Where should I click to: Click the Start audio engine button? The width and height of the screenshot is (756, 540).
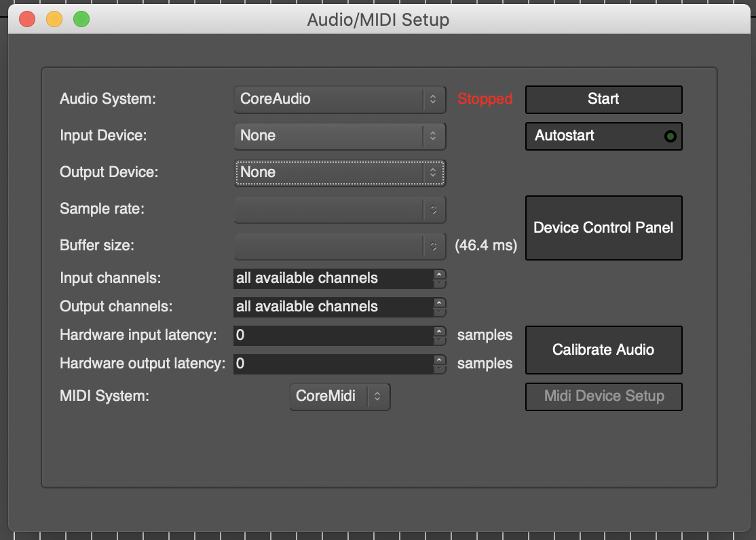[603, 99]
